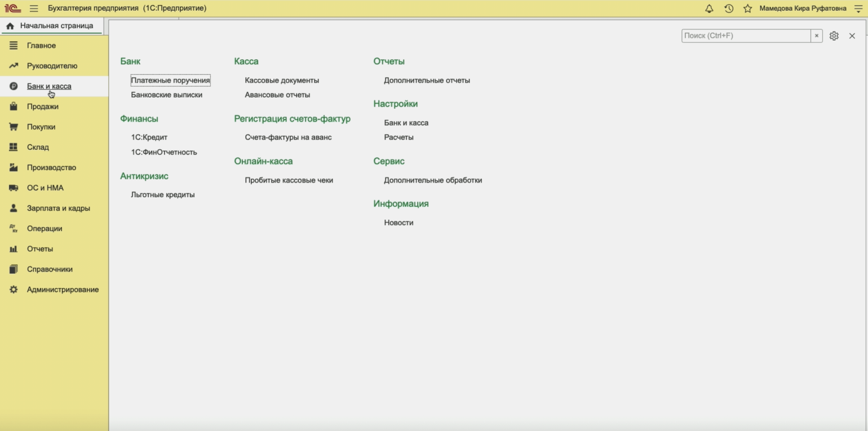868x431 pixels.
Task: Click the Онлайн-касса group heading
Action: click(263, 161)
